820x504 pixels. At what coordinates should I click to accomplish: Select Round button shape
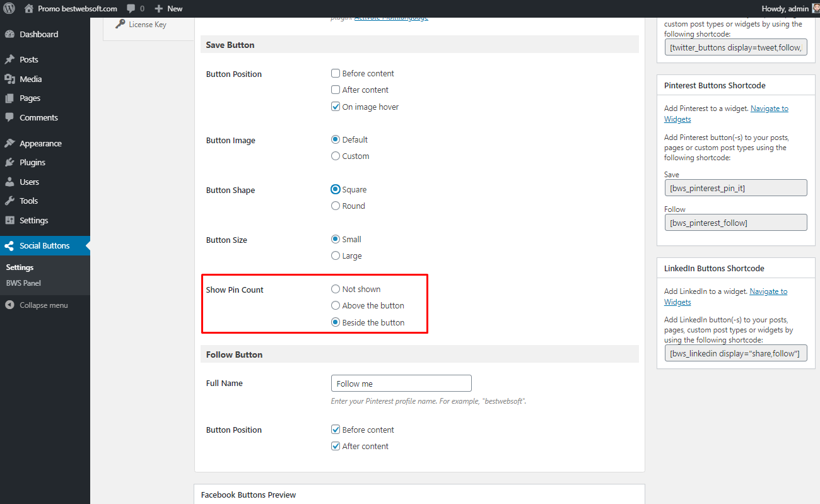336,206
